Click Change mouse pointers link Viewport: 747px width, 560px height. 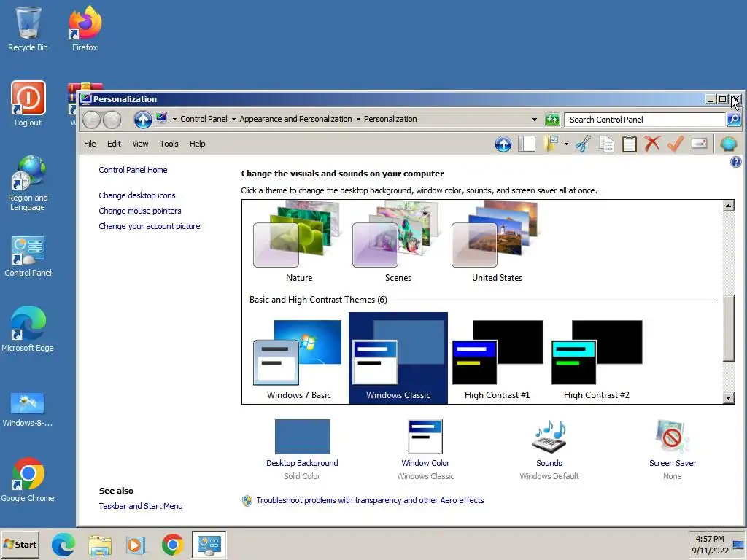click(139, 211)
